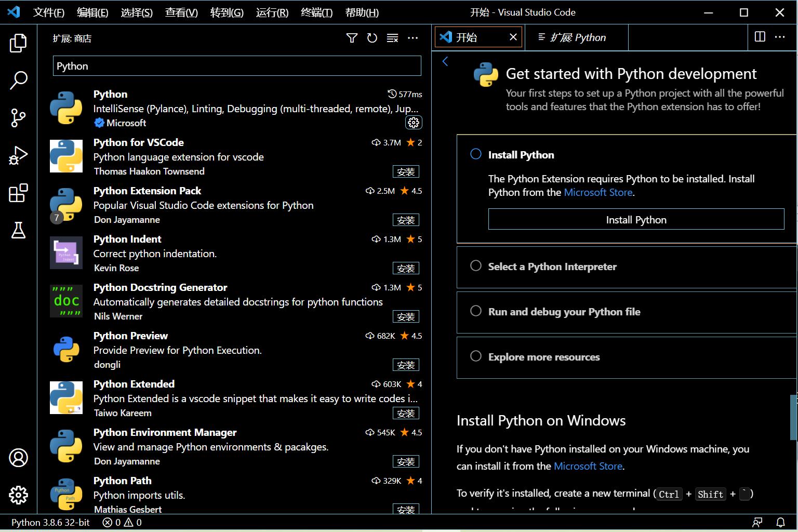The image size is (798, 532).
Task: Click the walkthrough vertical scrollbar thumb
Action: 793,417
